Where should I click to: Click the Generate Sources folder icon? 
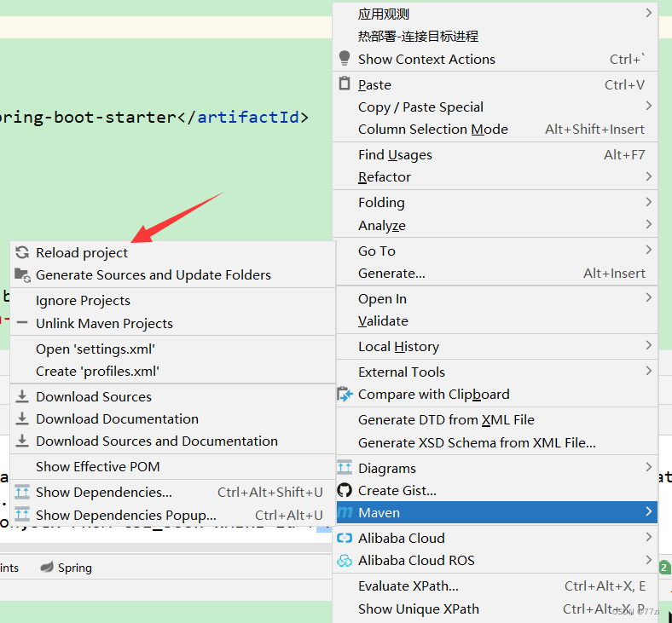pyautogui.click(x=22, y=275)
